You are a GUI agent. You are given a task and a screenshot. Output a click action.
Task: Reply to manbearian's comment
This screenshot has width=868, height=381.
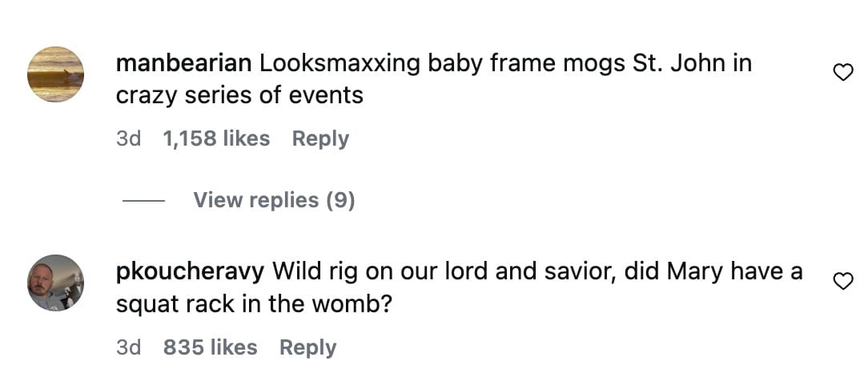coord(320,138)
